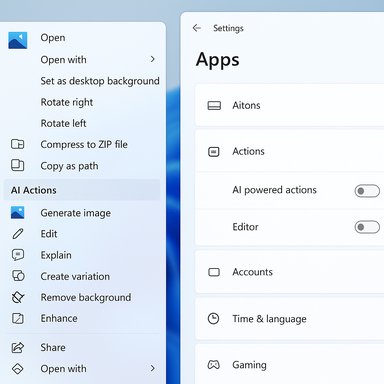
Task: Turn on the Editor toggle
Action: pos(367,227)
